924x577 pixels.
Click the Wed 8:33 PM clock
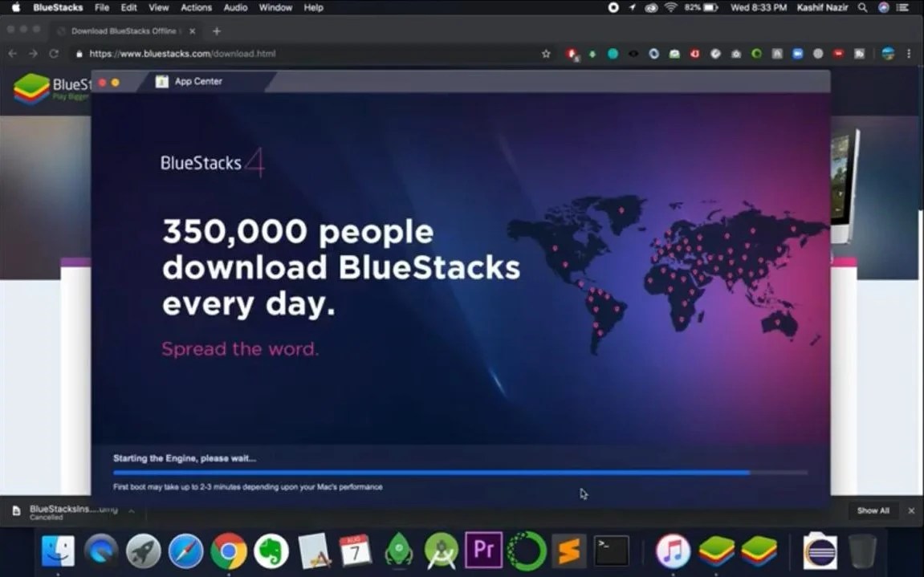coord(759,8)
